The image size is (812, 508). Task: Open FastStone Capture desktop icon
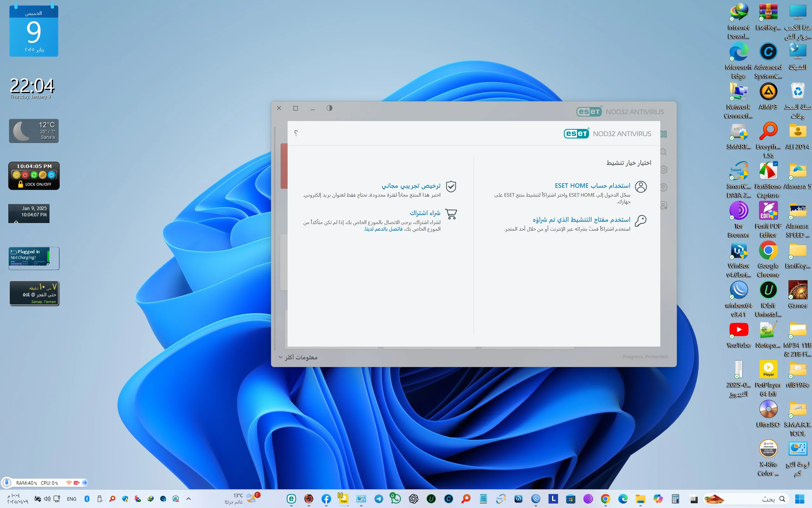pos(768,180)
